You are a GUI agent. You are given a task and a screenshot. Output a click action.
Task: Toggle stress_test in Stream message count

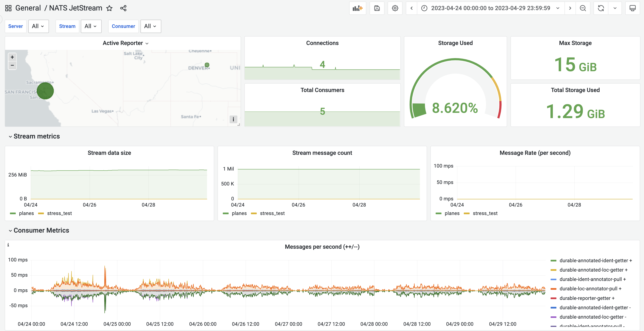pos(272,213)
